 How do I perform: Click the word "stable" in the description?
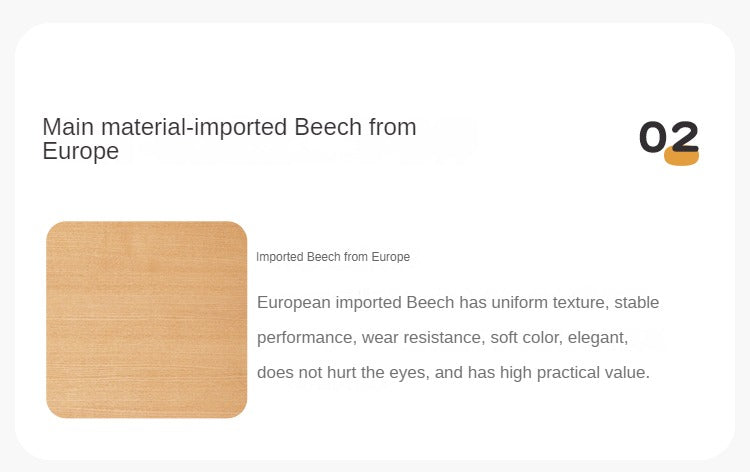pos(637,302)
